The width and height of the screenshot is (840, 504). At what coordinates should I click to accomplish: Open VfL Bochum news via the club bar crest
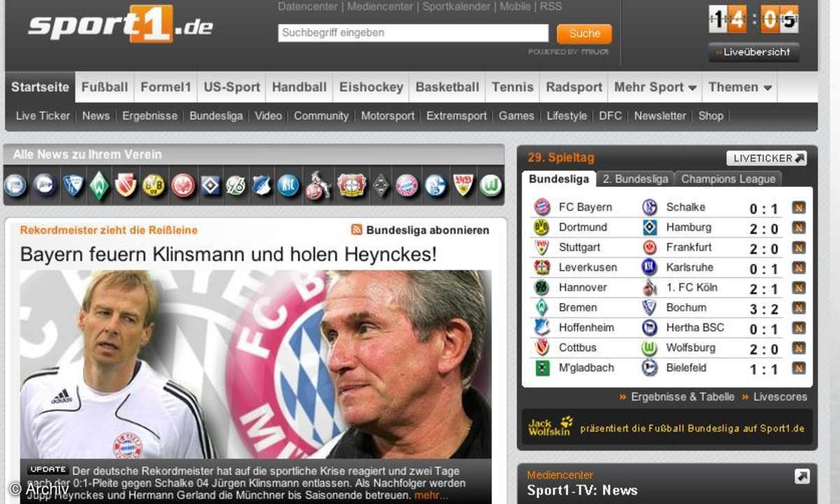pos(73,185)
